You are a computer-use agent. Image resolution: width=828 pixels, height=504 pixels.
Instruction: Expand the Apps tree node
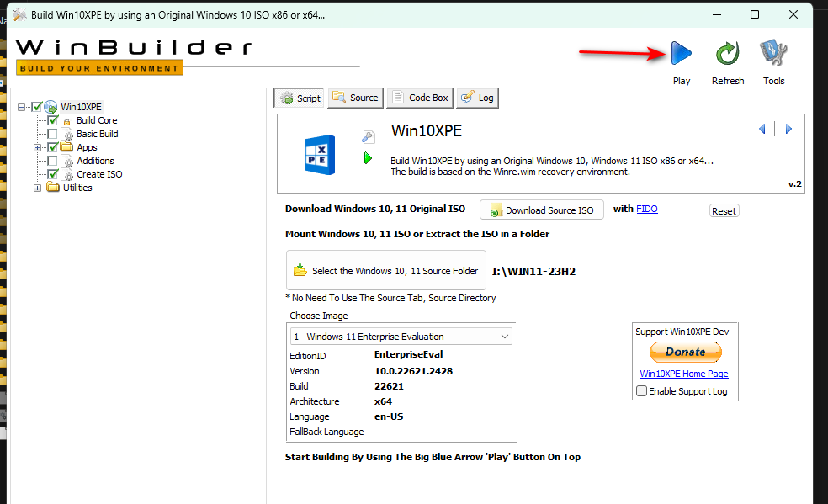pyautogui.click(x=37, y=148)
